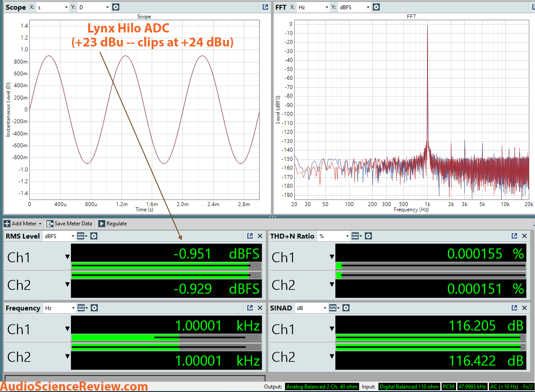Open SINAD meter settings gear

coord(346,308)
